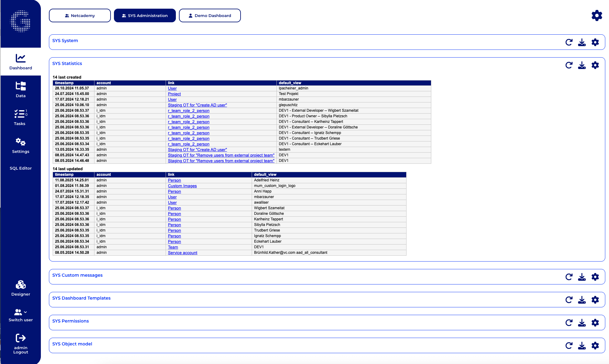Click the top-right global settings gear
The width and height of the screenshot is (609, 364).
597,15
